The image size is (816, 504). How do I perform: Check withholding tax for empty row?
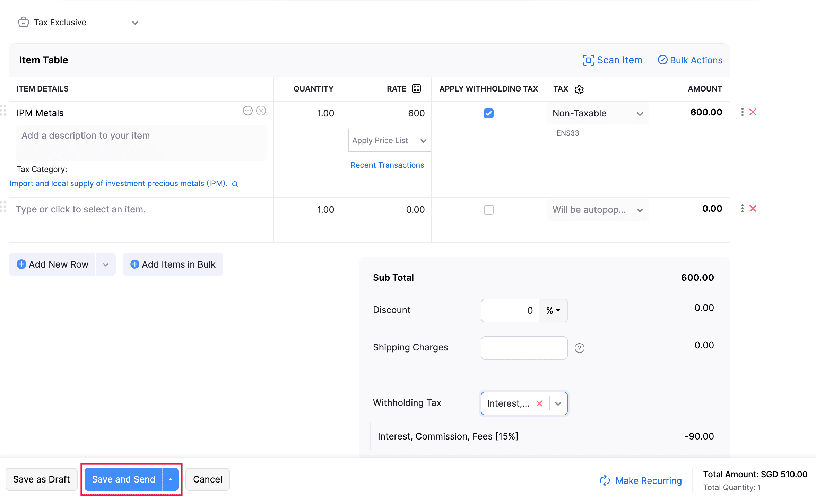[x=488, y=210]
